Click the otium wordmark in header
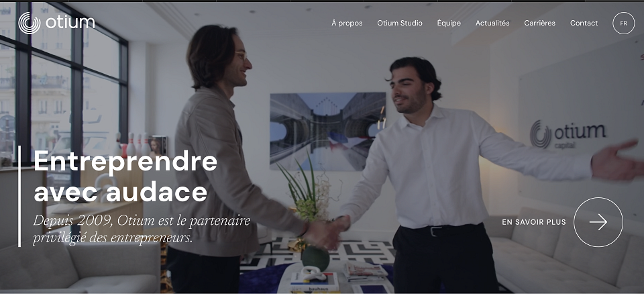Image resolution: width=644 pixels, height=304 pixels. coord(70,22)
